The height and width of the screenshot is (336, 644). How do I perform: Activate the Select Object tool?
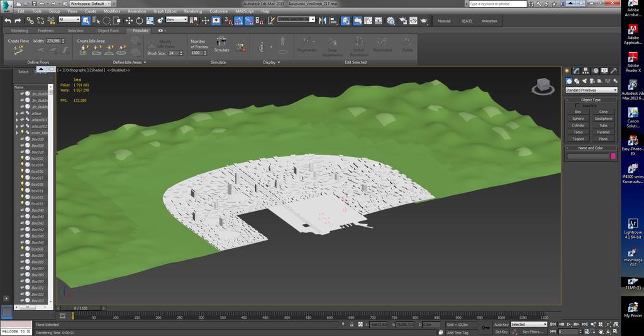[x=86, y=21]
